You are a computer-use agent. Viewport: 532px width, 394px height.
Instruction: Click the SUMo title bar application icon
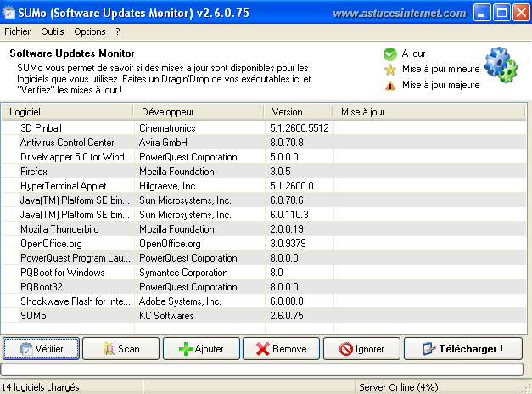point(8,13)
